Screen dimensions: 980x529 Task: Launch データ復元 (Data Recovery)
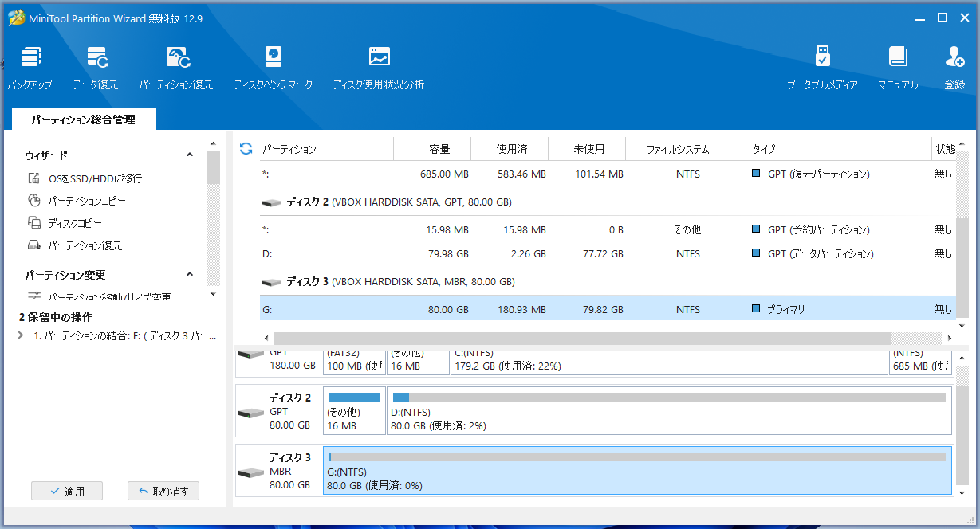pos(96,68)
